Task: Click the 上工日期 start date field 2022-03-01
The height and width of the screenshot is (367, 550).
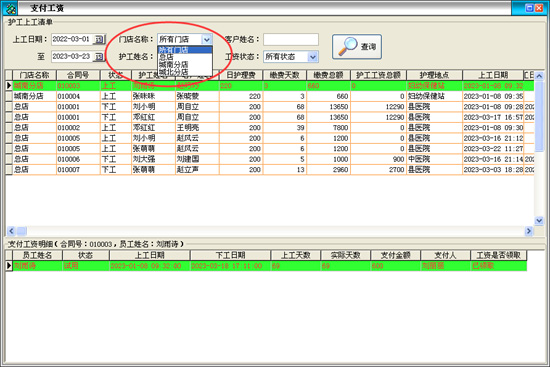Action: tap(73, 39)
